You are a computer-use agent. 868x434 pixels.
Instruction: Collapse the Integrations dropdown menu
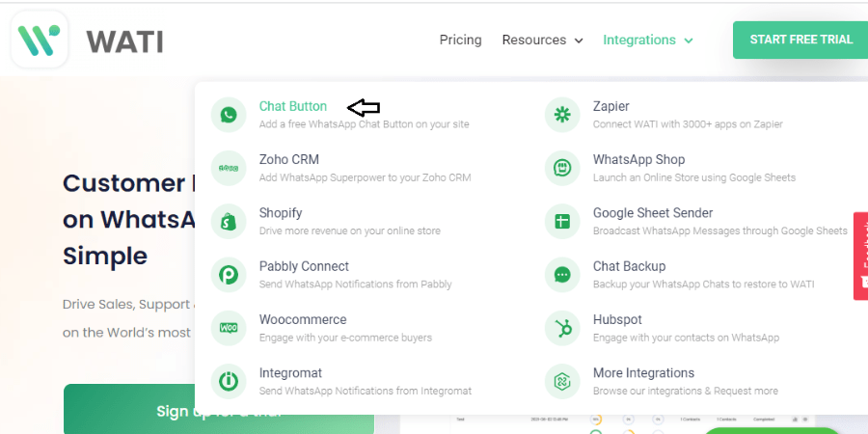[x=648, y=40]
